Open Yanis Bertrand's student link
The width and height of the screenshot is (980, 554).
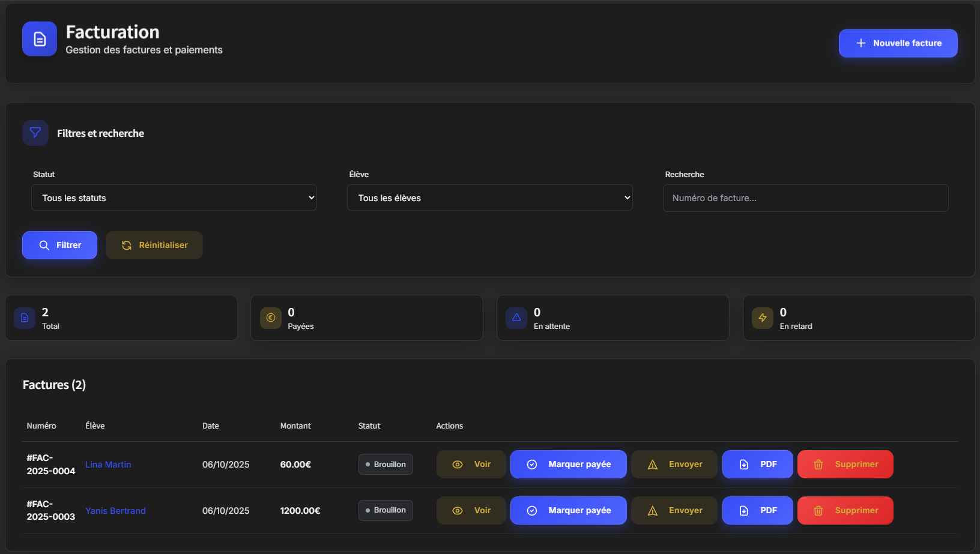[115, 511]
